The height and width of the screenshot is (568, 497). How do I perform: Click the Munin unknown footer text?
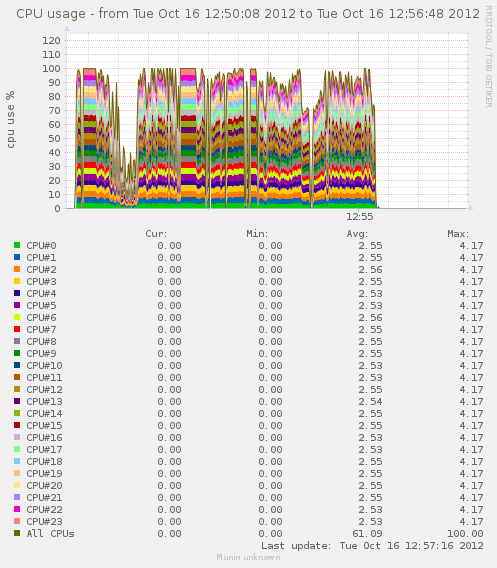tap(248, 557)
